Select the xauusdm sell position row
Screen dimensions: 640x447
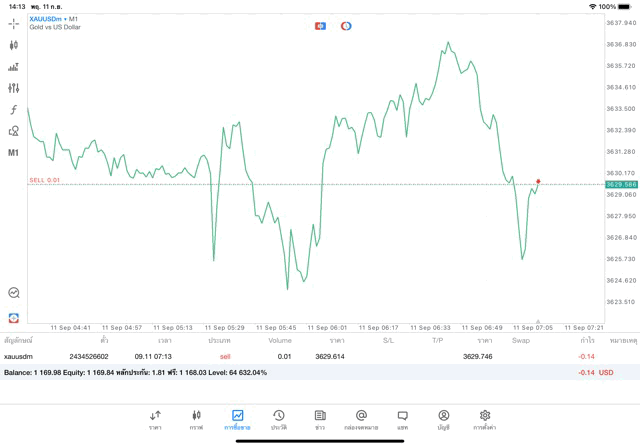[x=300, y=356]
